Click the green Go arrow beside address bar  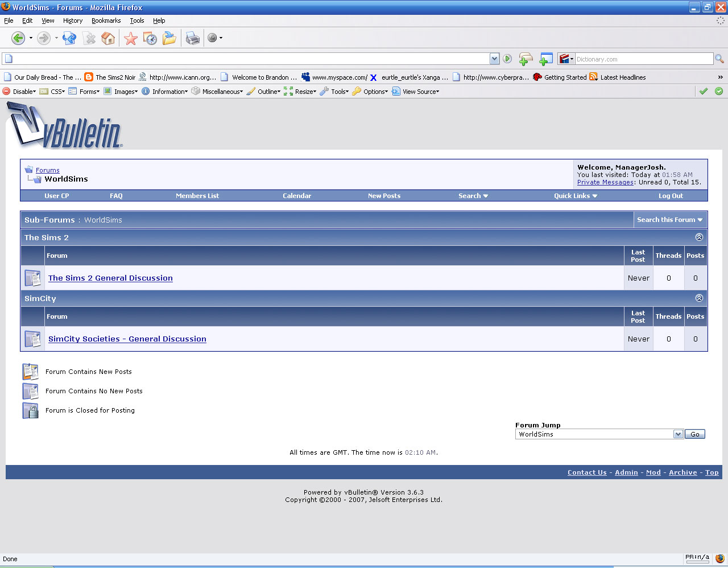507,59
